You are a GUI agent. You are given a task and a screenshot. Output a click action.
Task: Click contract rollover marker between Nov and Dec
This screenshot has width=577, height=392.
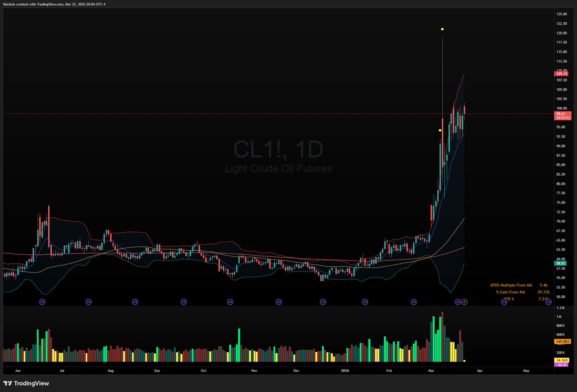pos(279,302)
